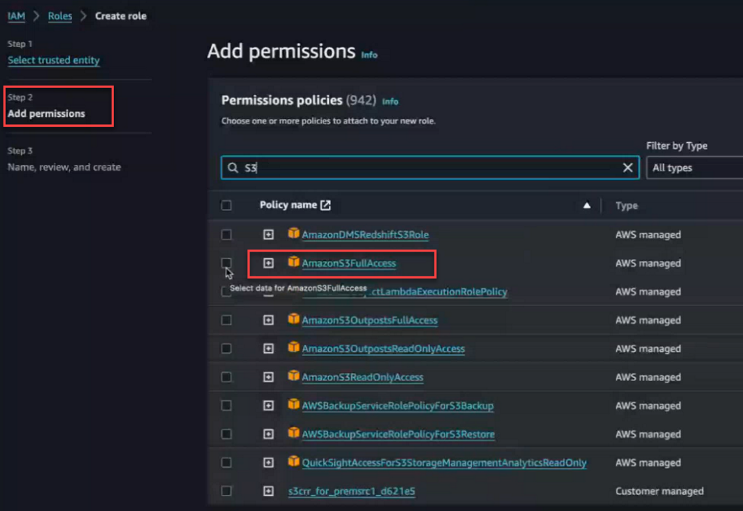This screenshot has width=743, height=511.
Task: Check the AmazonS3FullAccess checkbox
Action: [x=227, y=263]
